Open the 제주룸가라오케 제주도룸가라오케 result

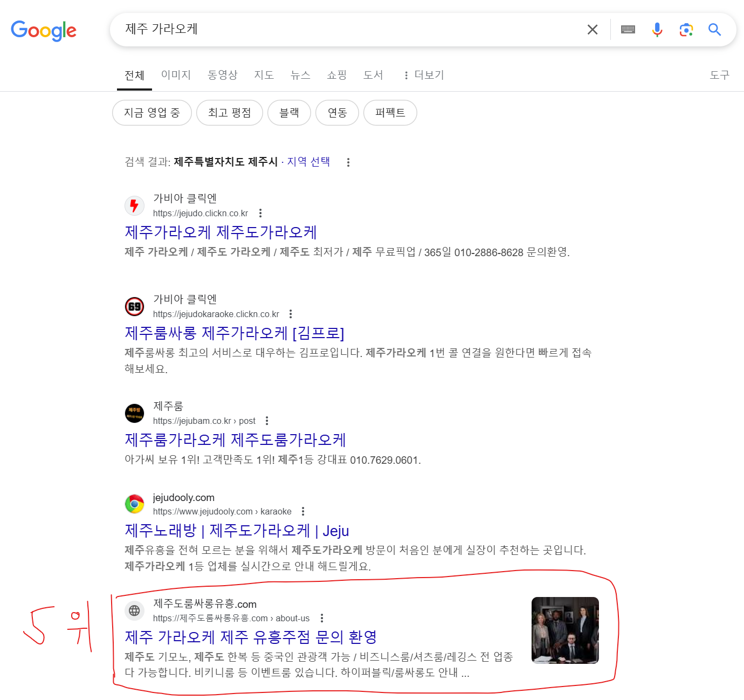236,440
